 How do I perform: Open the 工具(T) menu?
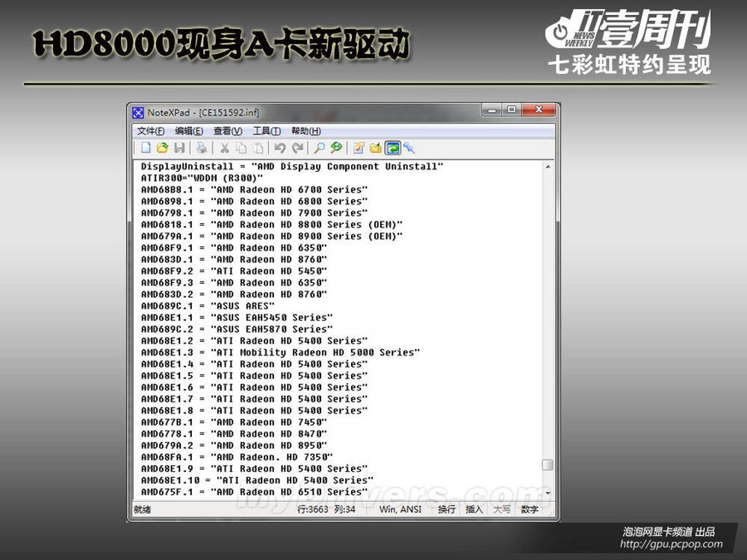[x=267, y=131]
